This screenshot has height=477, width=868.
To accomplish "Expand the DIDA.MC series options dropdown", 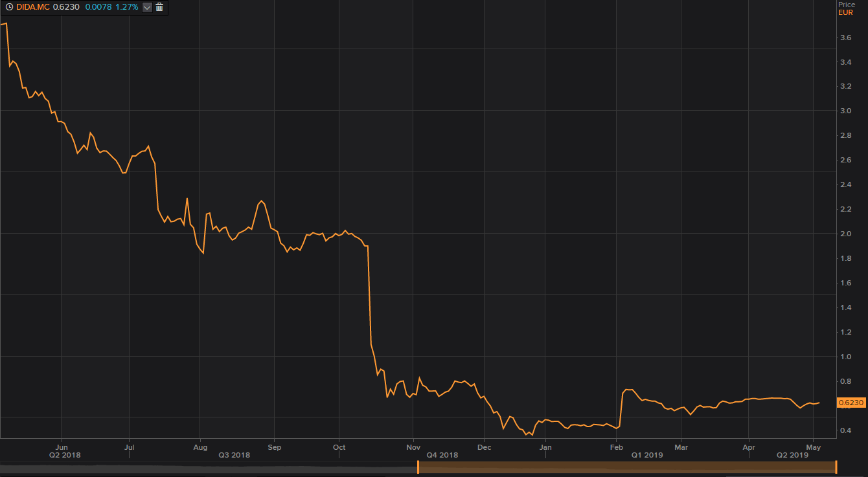I will [x=147, y=7].
